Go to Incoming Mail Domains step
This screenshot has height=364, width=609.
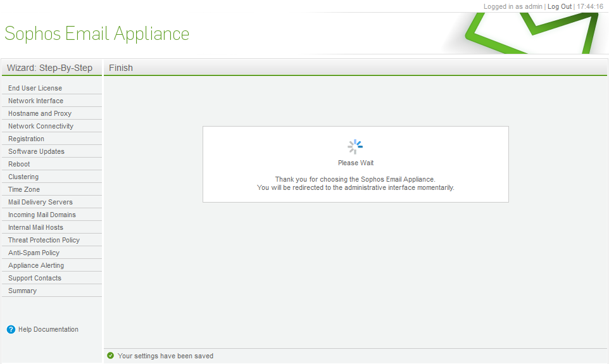(42, 215)
